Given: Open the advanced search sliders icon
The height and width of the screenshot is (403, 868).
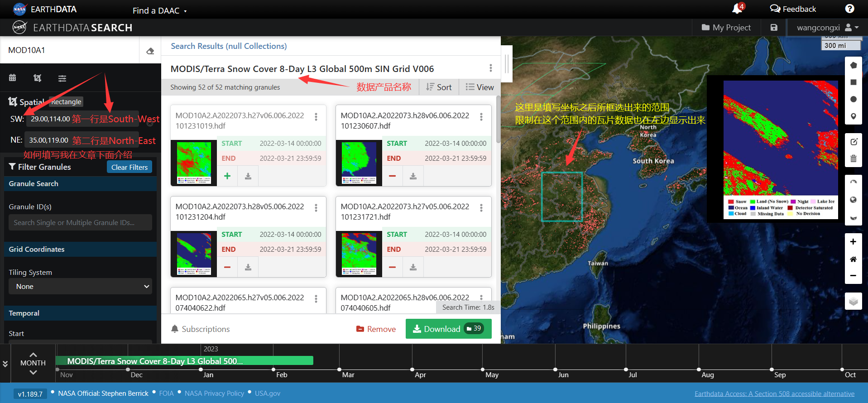Looking at the screenshot, I should click(62, 78).
